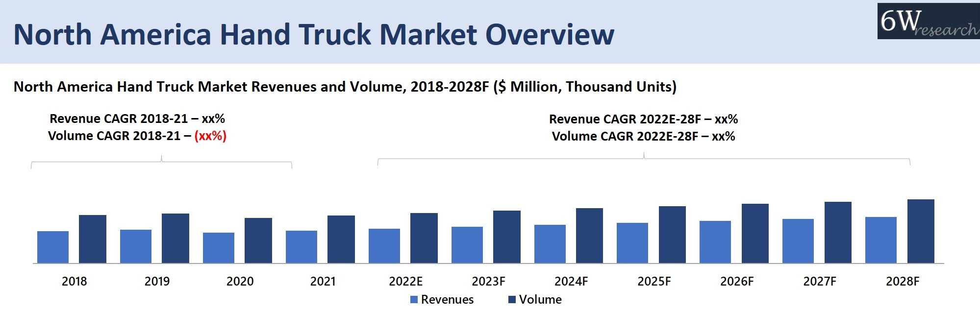980x311 pixels.
Task: Select the 2018 Revenues bar
Action: click(x=53, y=247)
